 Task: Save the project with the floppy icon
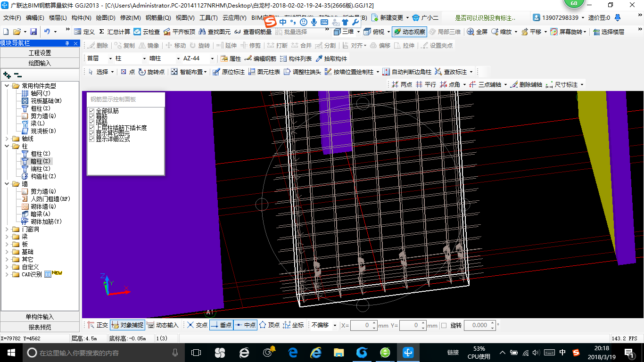(x=33, y=32)
